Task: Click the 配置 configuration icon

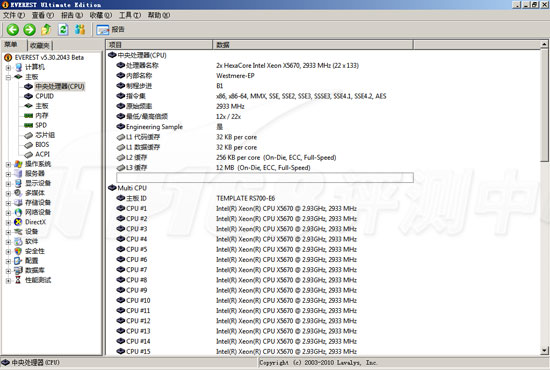Action: tap(18, 261)
